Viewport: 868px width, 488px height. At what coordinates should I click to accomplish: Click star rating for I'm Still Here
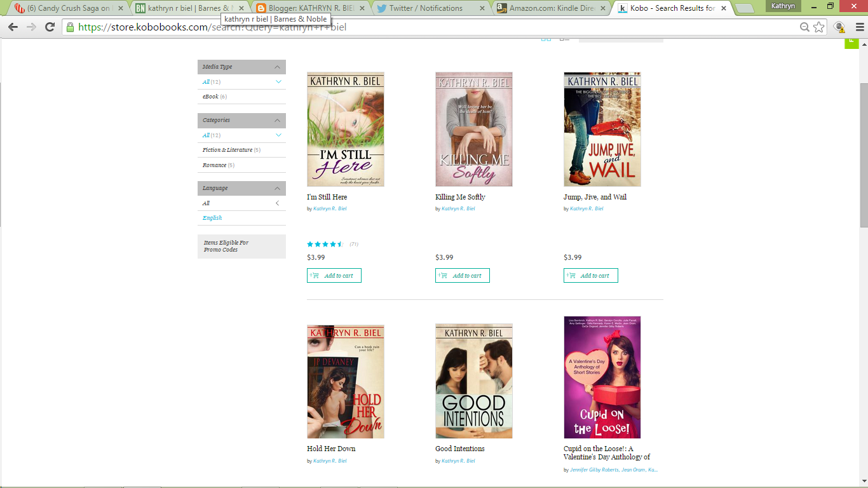(x=325, y=244)
